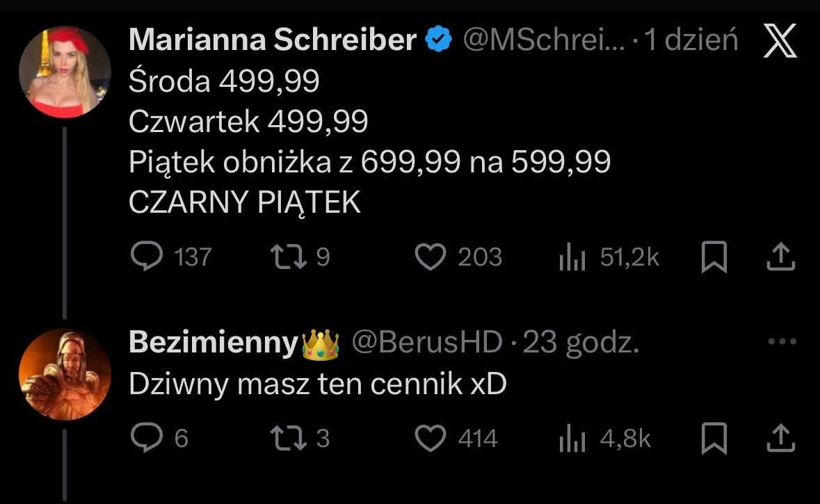Screen dimensions: 820x504
Task: Open the @BerusHD handle link
Action: tap(426, 342)
